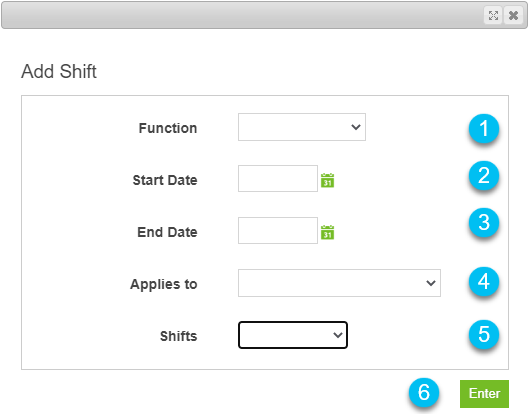Focus the Start Date text field
This screenshot has height=414, width=530.
278,178
